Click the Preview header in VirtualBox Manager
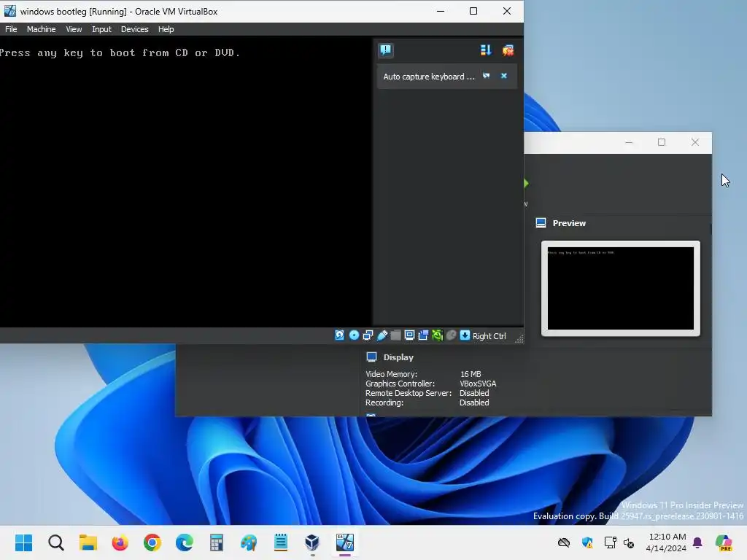Screen dimensions: 747x560 569,223
